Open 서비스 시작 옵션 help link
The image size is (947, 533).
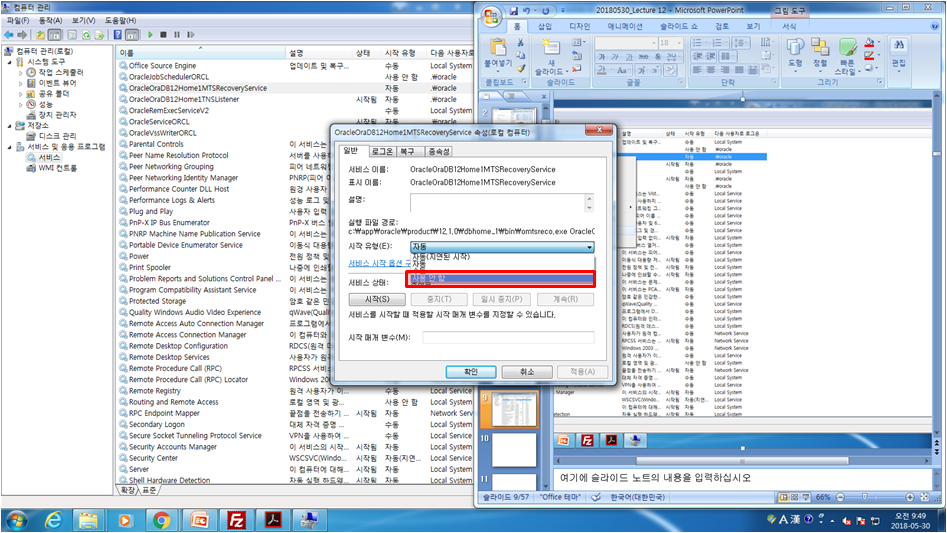(x=380, y=263)
